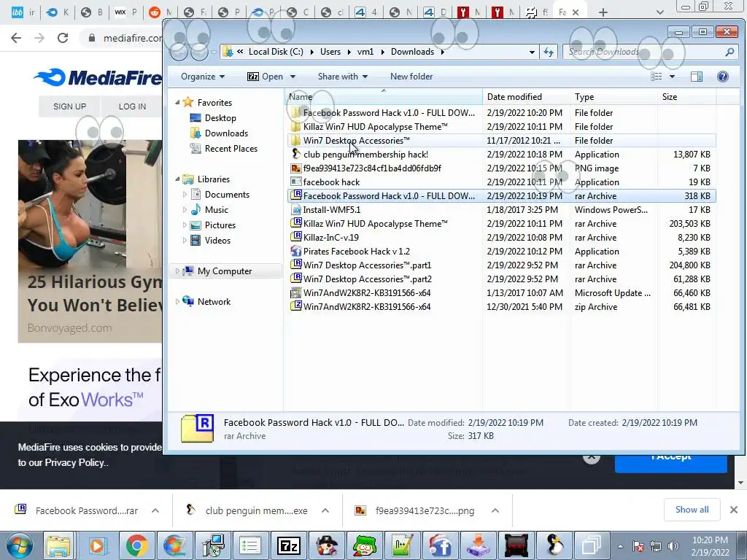Click the change view icon in Explorer

[x=657, y=77]
